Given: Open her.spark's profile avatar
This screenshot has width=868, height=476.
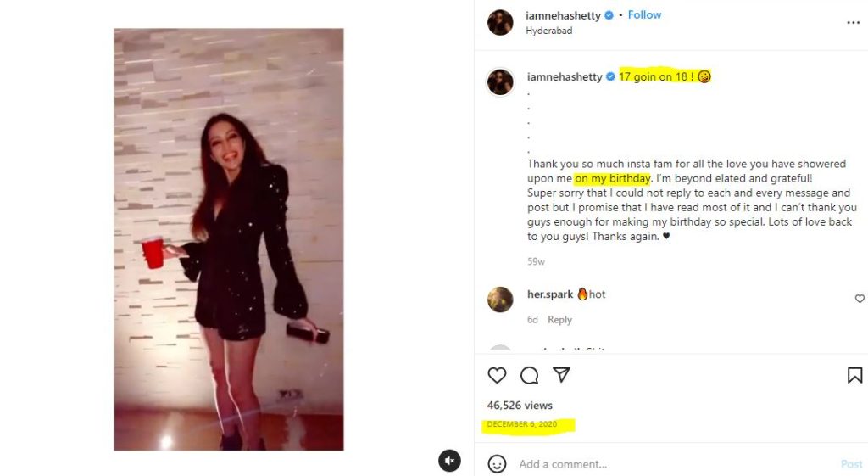Looking at the screenshot, I should point(500,300).
